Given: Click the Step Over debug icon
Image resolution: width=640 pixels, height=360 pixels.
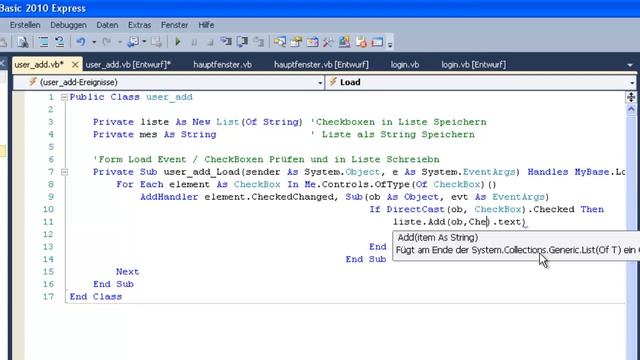Looking at the screenshot, I should click(242, 42).
